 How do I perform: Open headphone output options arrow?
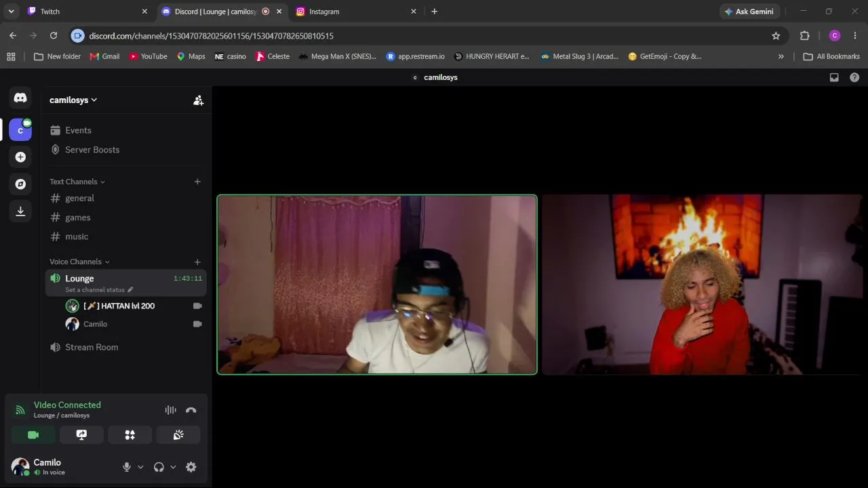tap(173, 467)
